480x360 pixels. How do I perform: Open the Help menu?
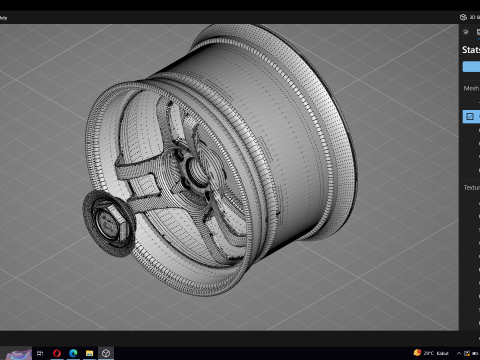tap(3, 18)
